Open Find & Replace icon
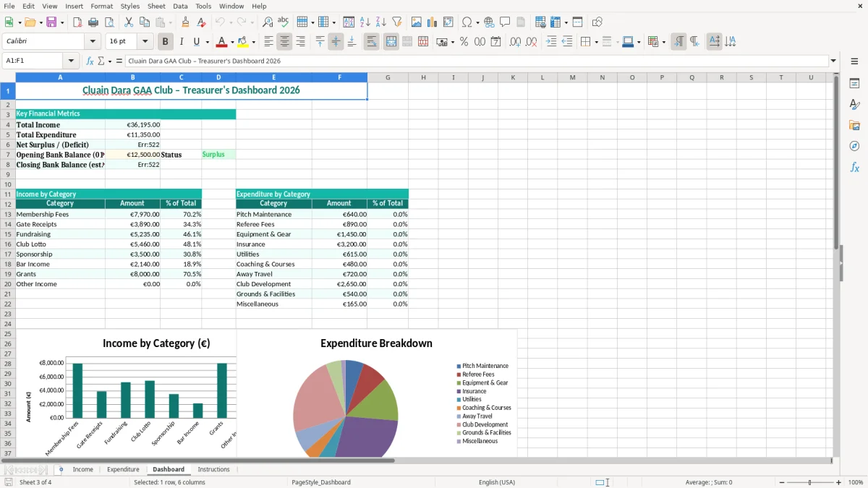The width and height of the screenshot is (868, 488). coord(268,22)
